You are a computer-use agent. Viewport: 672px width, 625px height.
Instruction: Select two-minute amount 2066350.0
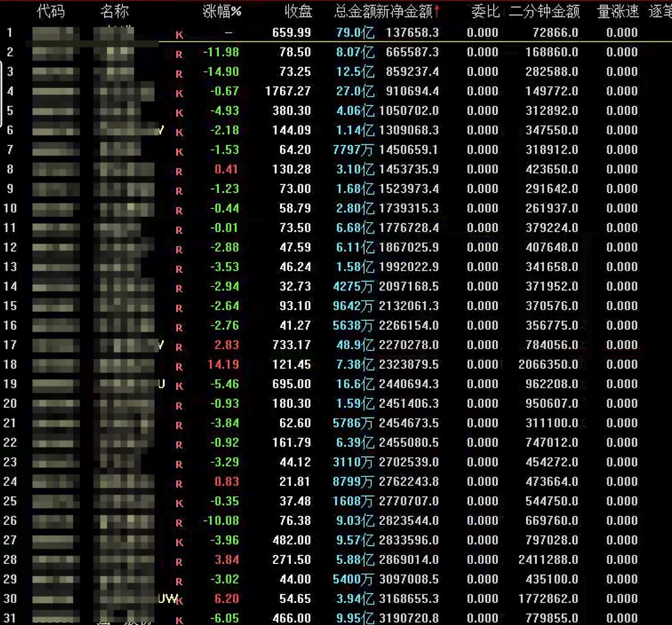548,364
